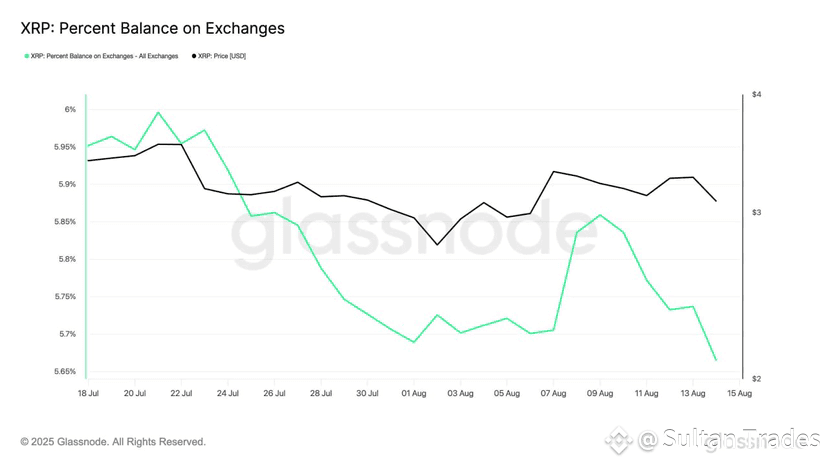
Task: Click the $4 right price axis label
Action: (757, 95)
